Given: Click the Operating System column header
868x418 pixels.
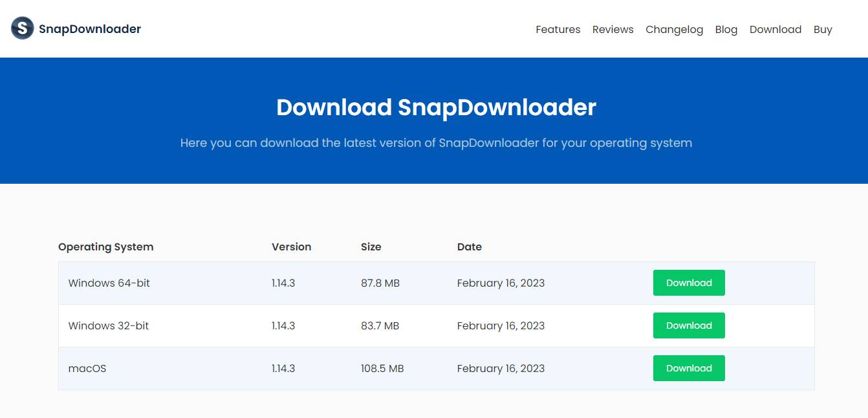Looking at the screenshot, I should click(x=106, y=247).
